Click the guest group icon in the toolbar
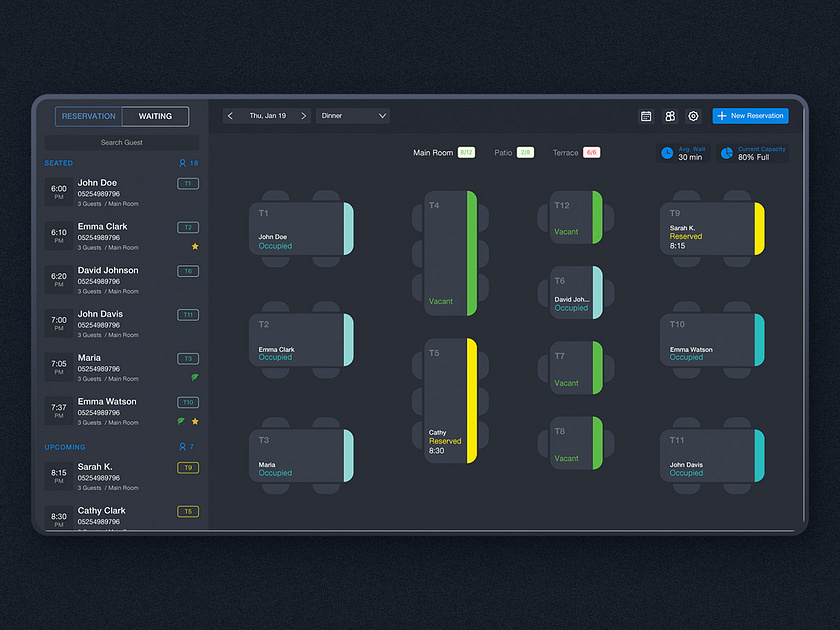 pyautogui.click(x=669, y=116)
